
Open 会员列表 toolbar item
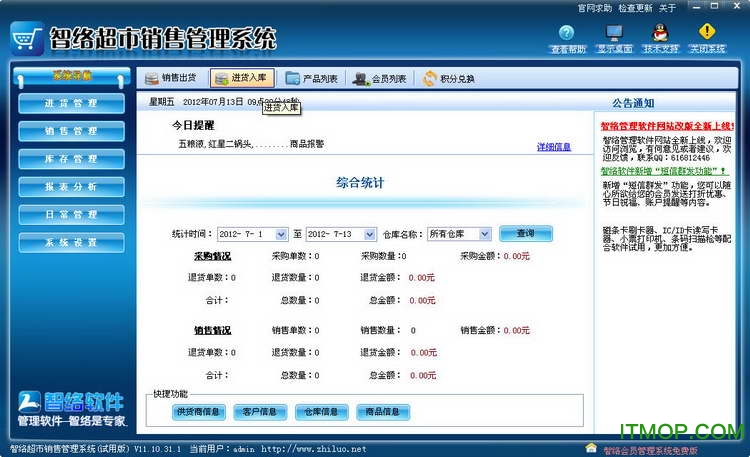[x=379, y=78]
